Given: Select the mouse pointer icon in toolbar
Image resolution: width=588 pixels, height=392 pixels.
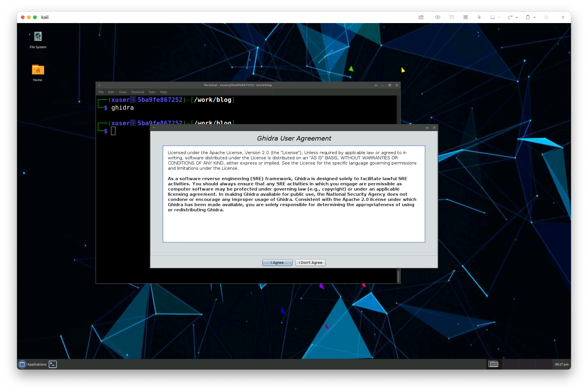Looking at the screenshot, I should point(479,17).
